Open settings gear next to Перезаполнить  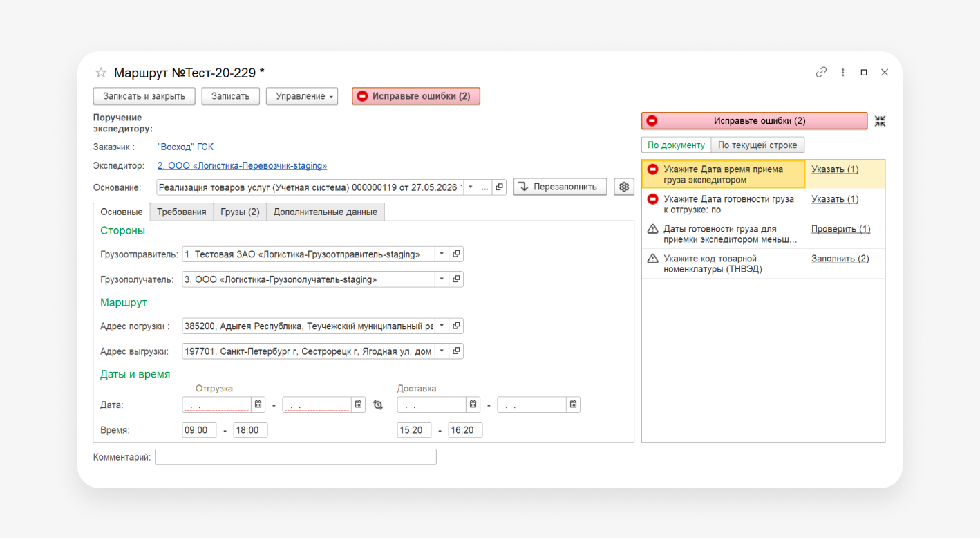click(624, 187)
